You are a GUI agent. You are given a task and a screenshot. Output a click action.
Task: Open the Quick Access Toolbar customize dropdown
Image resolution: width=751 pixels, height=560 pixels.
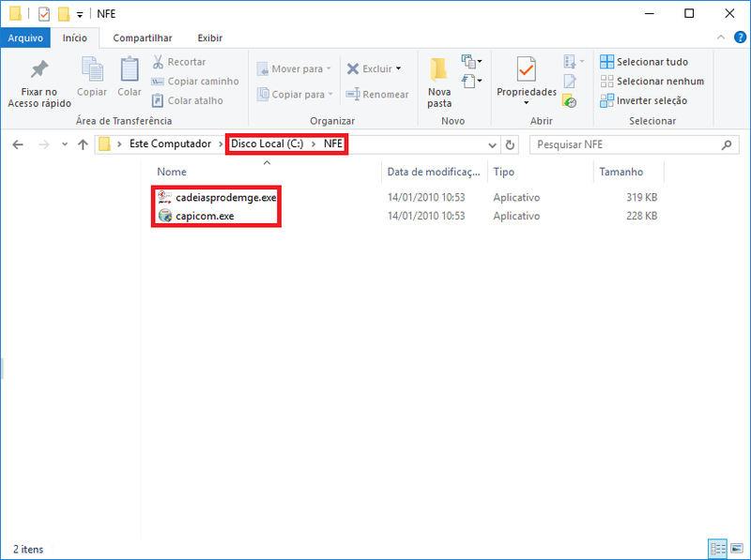(x=80, y=14)
